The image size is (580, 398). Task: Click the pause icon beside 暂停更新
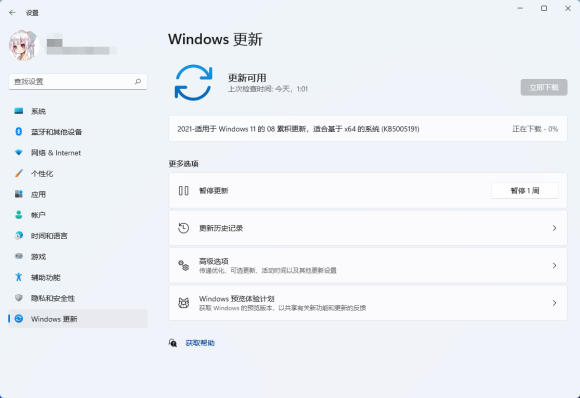[x=183, y=190]
